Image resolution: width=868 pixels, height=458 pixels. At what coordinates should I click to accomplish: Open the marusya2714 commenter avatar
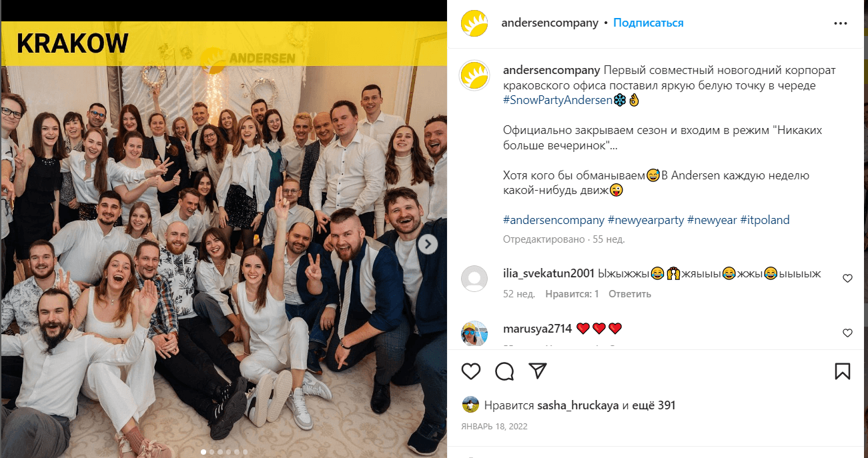[474, 333]
